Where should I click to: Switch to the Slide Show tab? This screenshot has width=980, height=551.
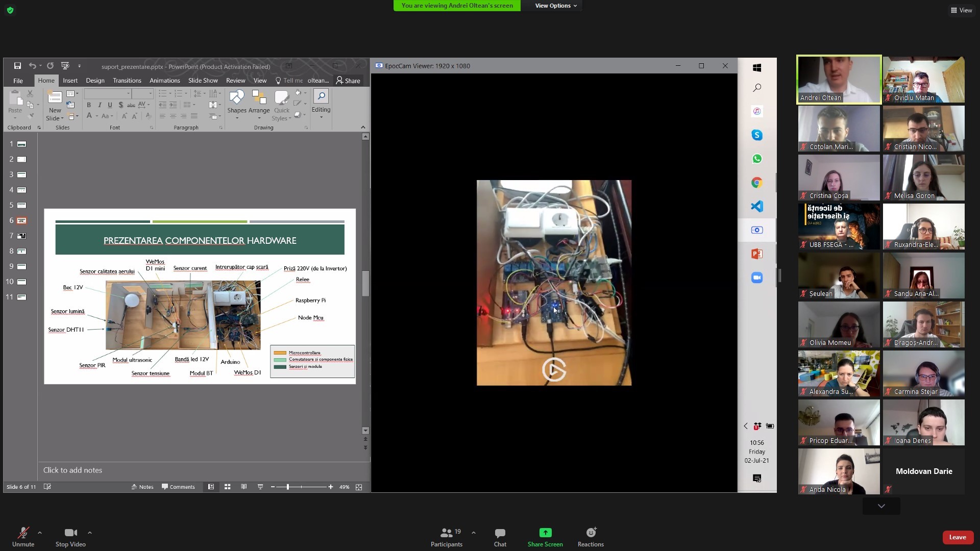tap(203, 81)
